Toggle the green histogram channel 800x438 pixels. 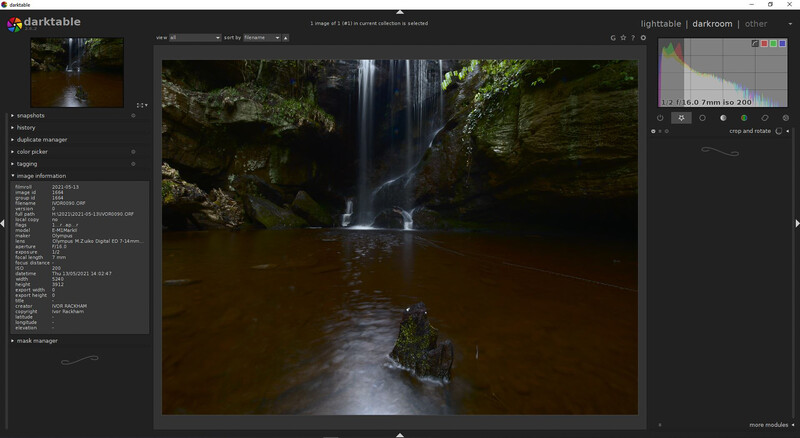(x=773, y=43)
